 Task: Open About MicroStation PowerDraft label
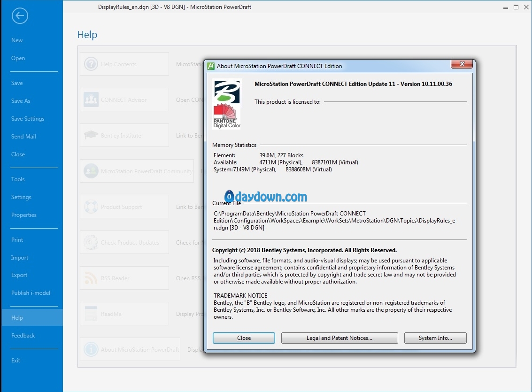point(140,350)
